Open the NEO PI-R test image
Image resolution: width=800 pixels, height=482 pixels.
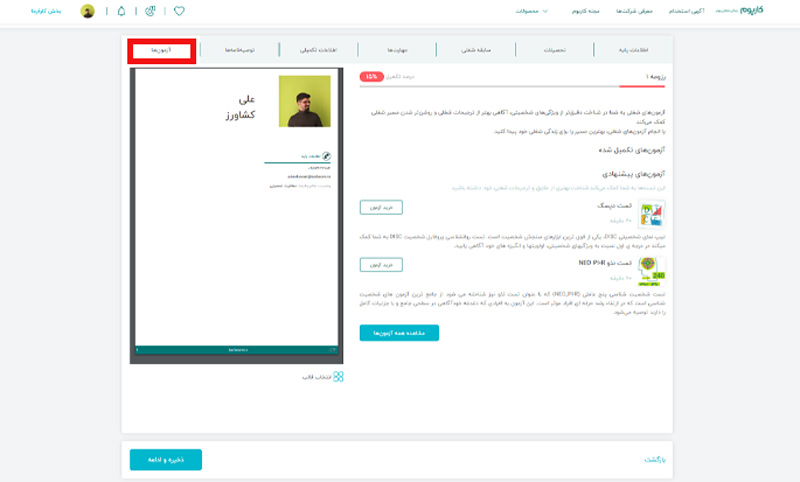pyautogui.click(x=652, y=271)
